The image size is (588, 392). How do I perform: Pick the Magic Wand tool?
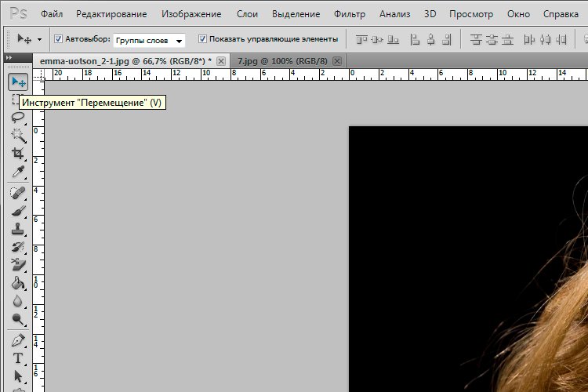tap(17, 136)
